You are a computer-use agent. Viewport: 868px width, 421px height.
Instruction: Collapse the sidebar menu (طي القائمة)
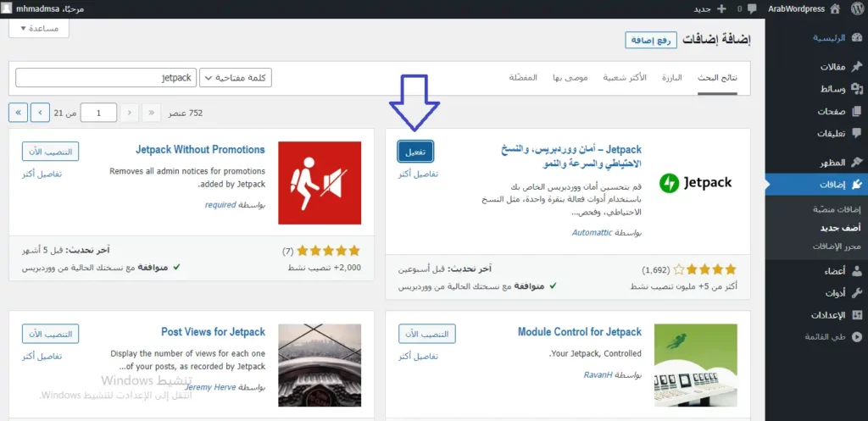click(x=856, y=337)
